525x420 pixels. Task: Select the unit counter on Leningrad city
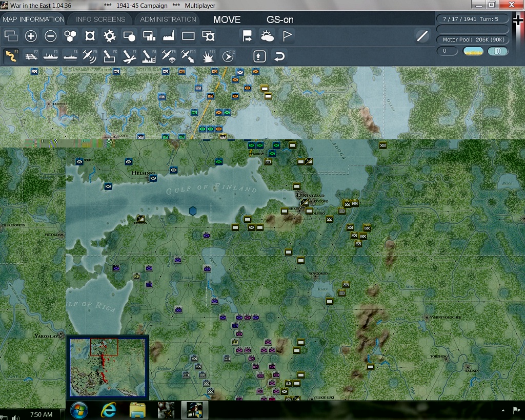click(305, 203)
